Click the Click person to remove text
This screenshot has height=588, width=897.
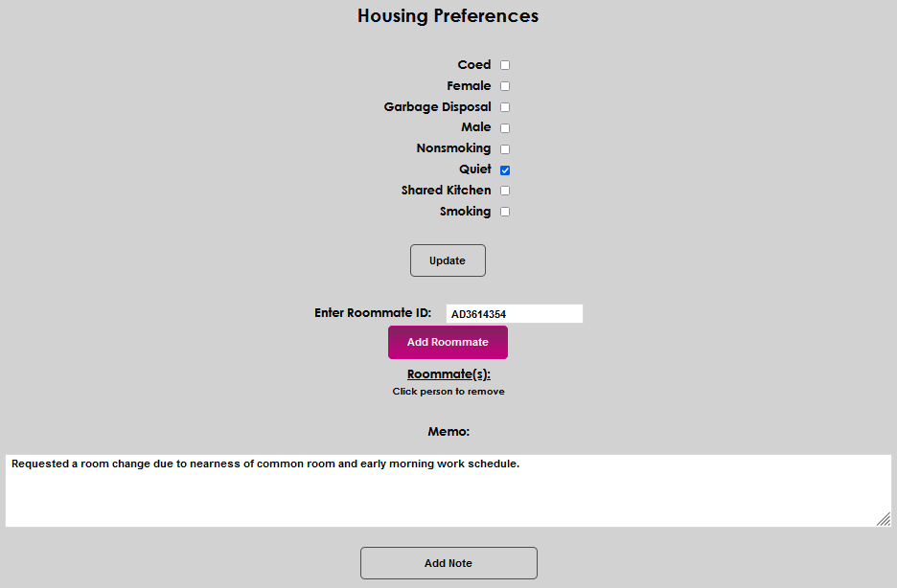(448, 391)
